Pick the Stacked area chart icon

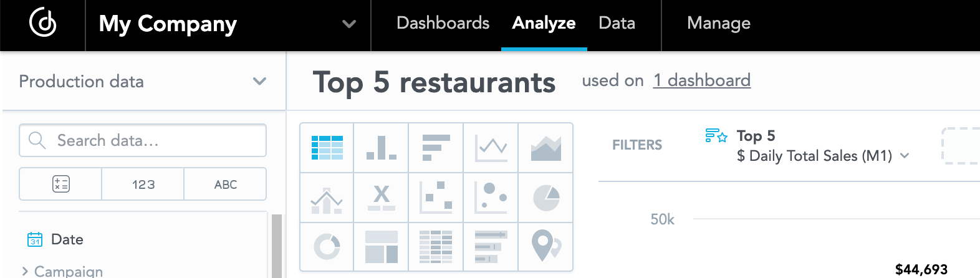[545, 148]
